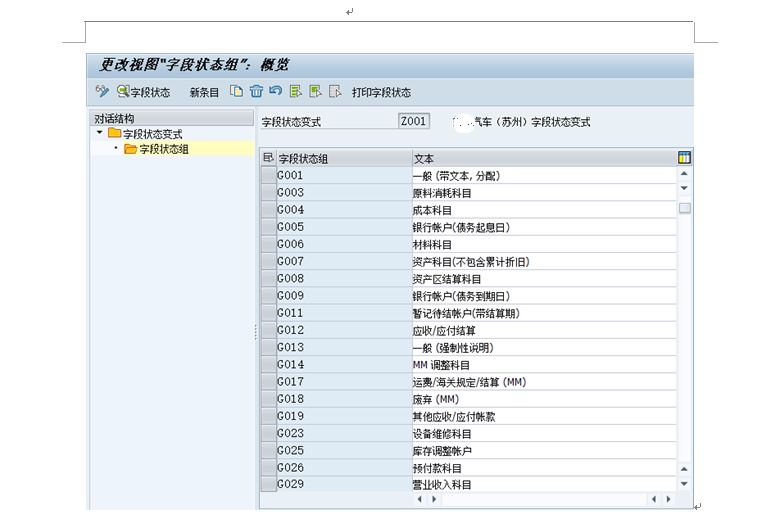
Task: Click text cell 资产科目(不包含累计折旧)
Action: point(544,262)
